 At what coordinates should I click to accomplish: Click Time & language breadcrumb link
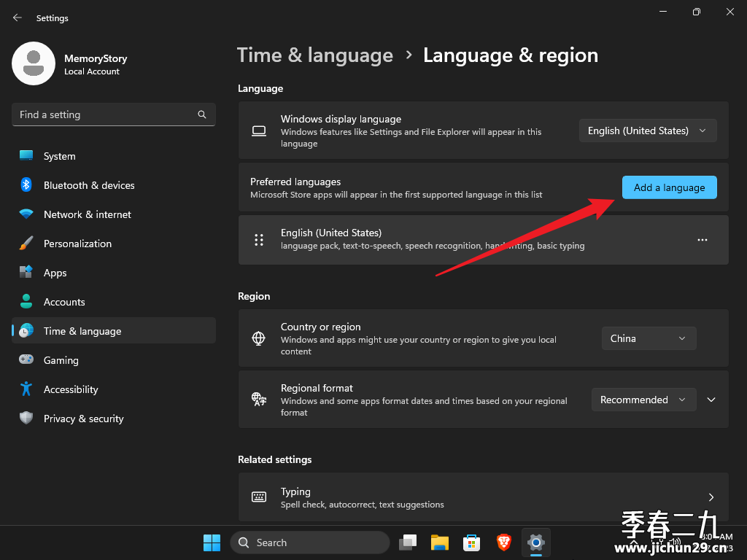pos(315,55)
